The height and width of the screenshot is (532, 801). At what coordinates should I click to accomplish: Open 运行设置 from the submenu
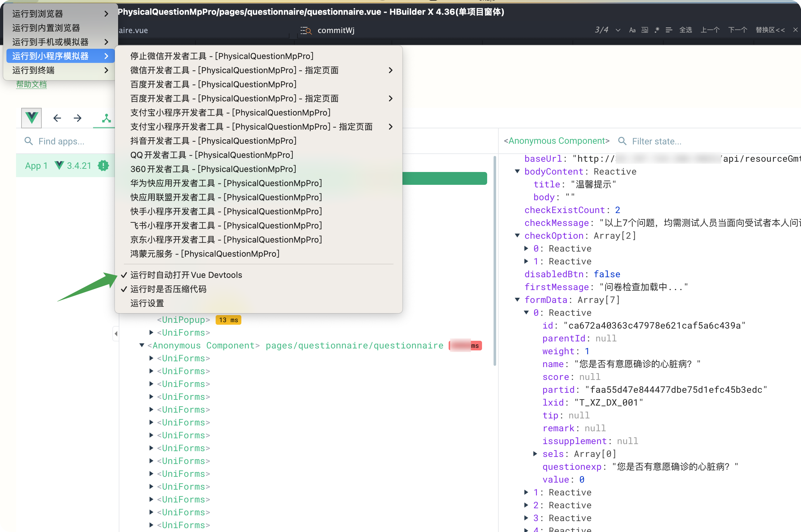point(147,303)
